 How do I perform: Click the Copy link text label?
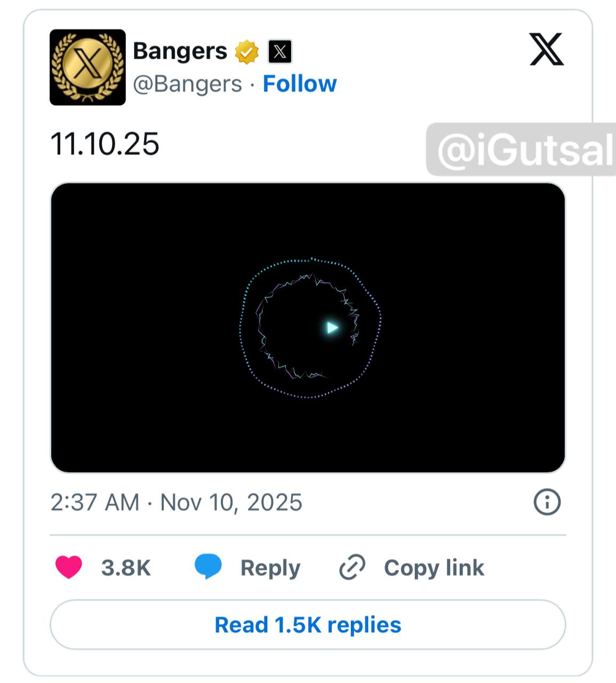(x=434, y=567)
